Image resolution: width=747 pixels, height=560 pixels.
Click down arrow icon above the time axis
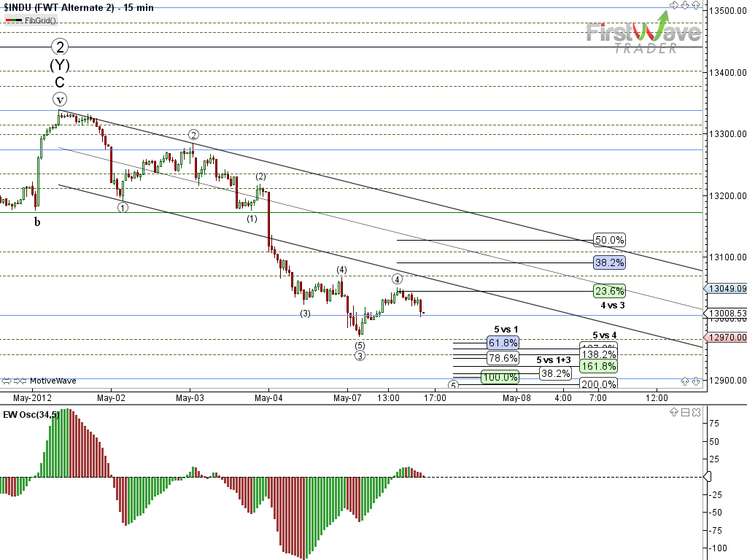(695, 381)
